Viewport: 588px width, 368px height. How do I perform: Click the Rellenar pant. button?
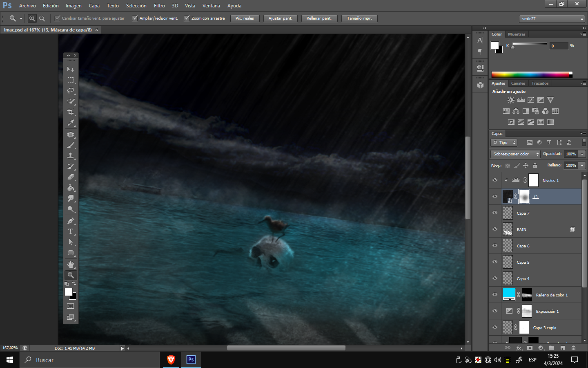(319, 18)
